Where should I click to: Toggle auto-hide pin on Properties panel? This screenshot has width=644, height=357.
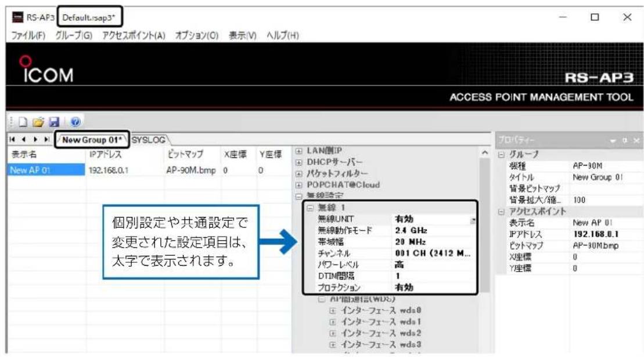pyautogui.click(x=625, y=140)
